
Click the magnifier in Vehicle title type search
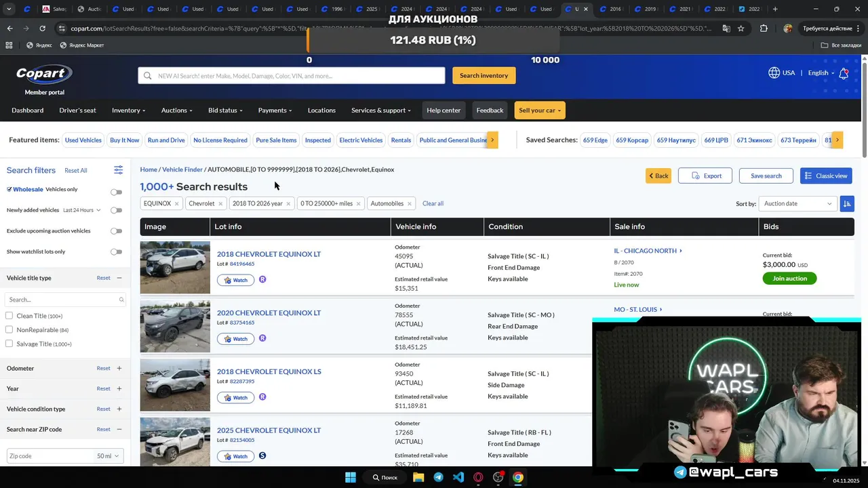121,300
